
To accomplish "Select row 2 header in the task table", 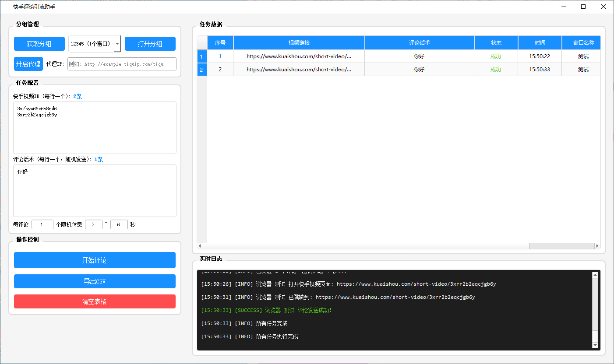I will click(201, 69).
